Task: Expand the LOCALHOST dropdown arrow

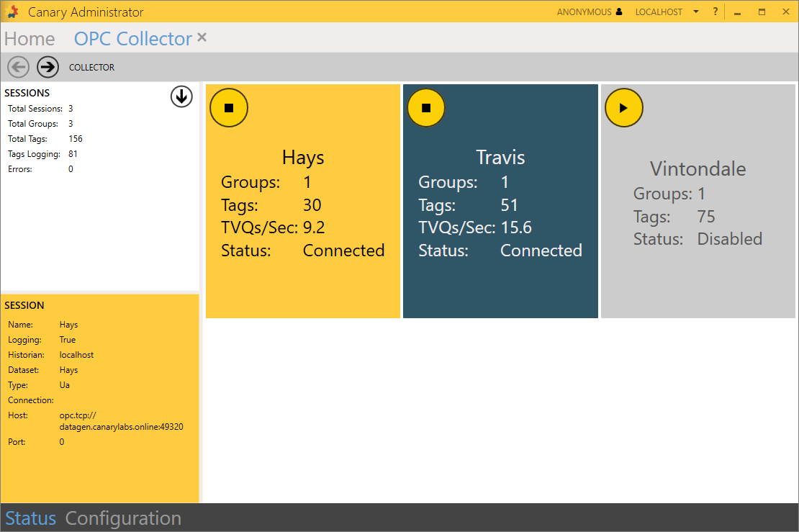Action: pos(695,12)
